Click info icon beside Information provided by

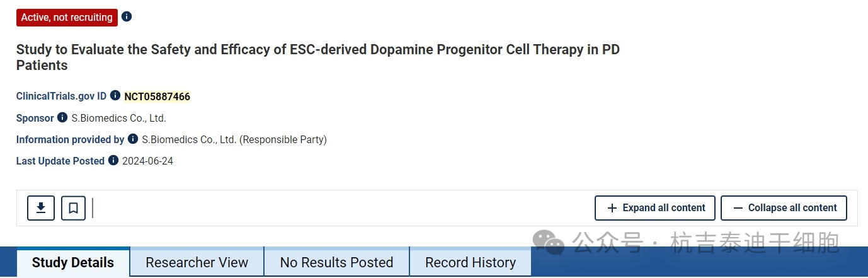133,139
